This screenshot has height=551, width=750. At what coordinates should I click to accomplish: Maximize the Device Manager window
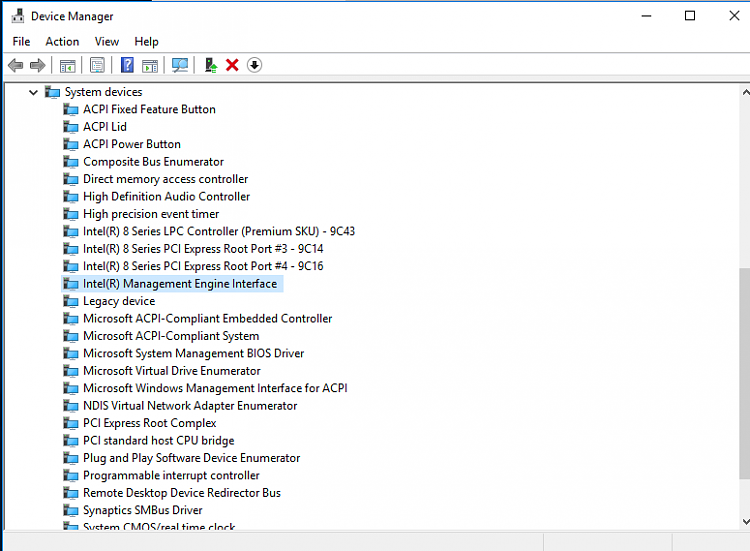(690, 16)
